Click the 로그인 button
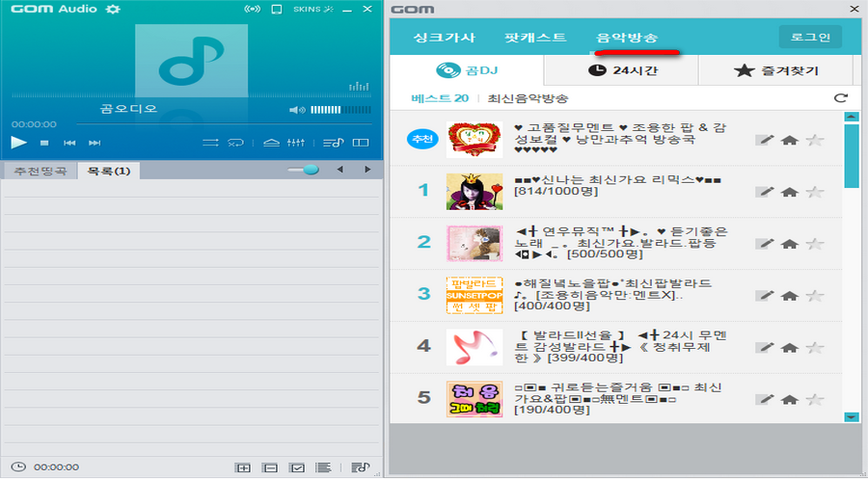This screenshot has width=868, height=479. (810, 37)
